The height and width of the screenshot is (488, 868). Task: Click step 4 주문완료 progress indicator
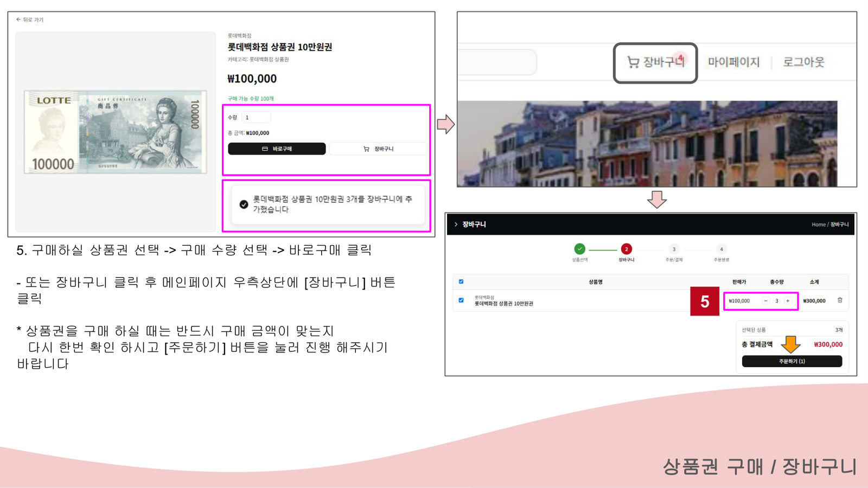(721, 249)
